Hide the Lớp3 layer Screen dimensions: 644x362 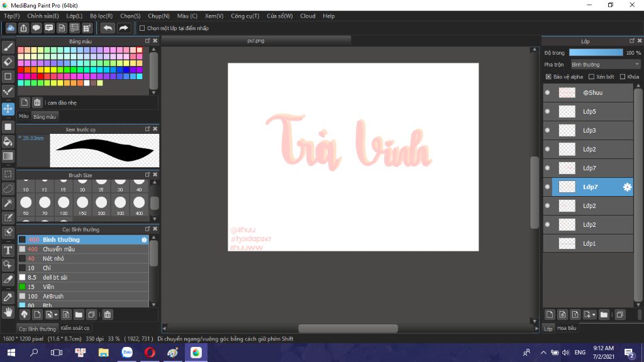[x=548, y=131]
